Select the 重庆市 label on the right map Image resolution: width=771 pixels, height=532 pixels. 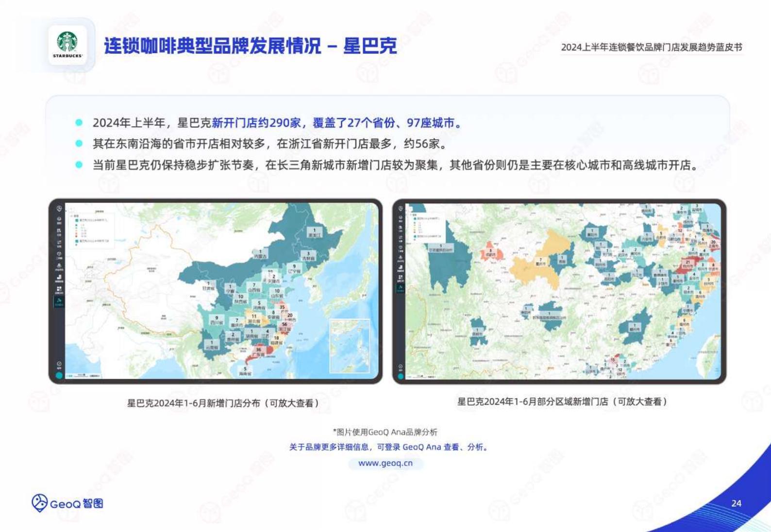coord(540,261)
